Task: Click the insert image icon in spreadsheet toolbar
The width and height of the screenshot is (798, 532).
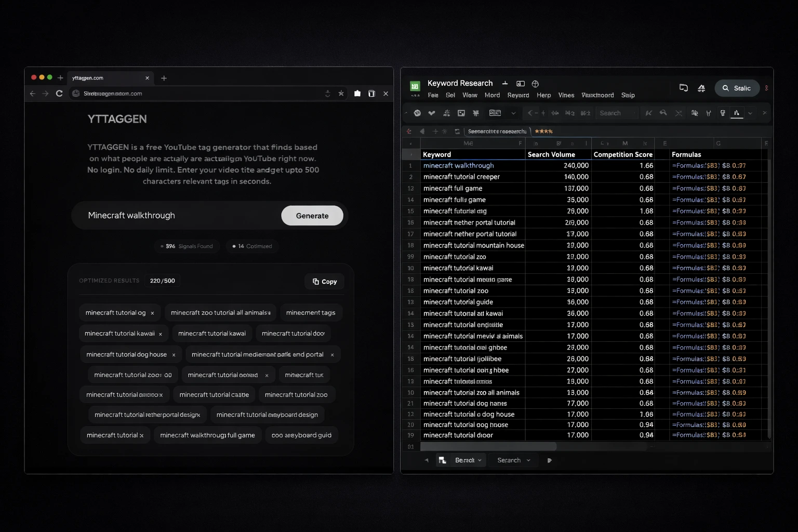Action: pyautogui.click(x=461, y=113)
